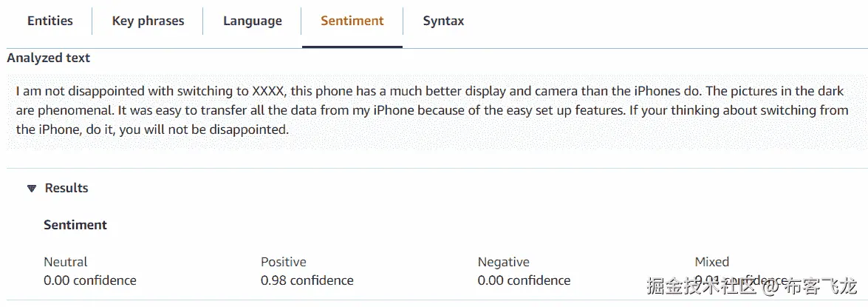The width and height of the screenshot is (868, 307).
Task: Click the Neutral sentiment label
Action: [66, 262]
